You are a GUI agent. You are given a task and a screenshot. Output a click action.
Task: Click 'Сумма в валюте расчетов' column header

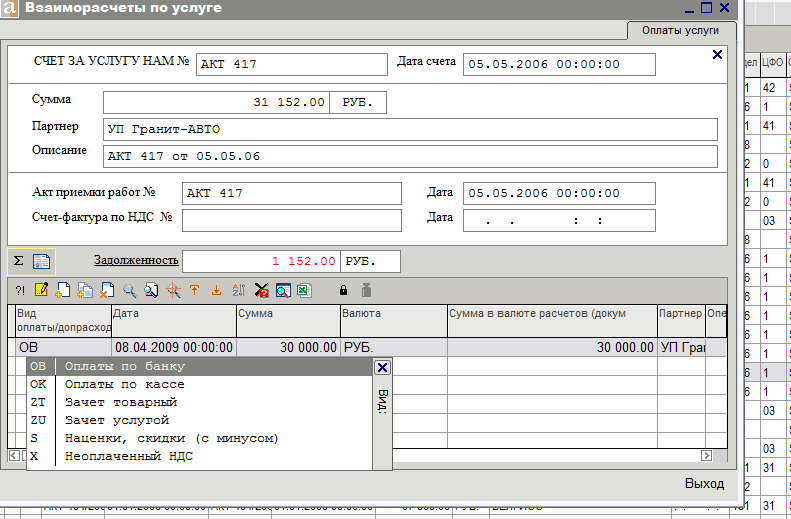(552, 320)
